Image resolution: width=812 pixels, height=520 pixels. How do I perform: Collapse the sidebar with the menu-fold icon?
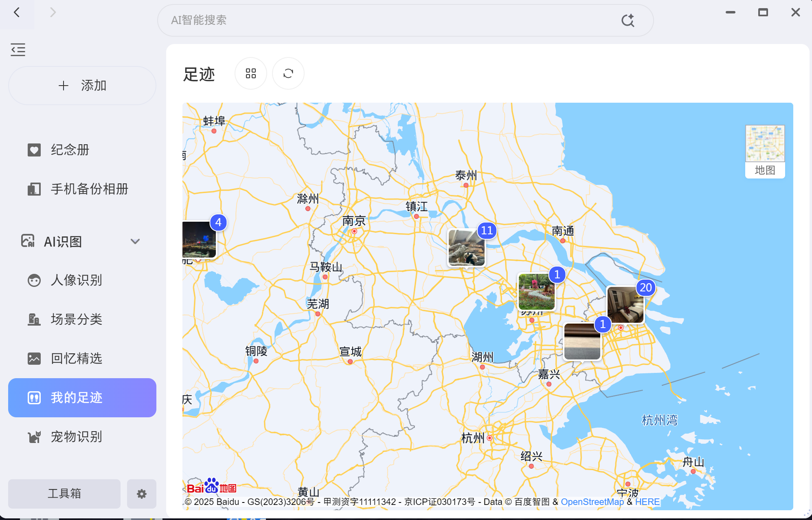point(18,50)
